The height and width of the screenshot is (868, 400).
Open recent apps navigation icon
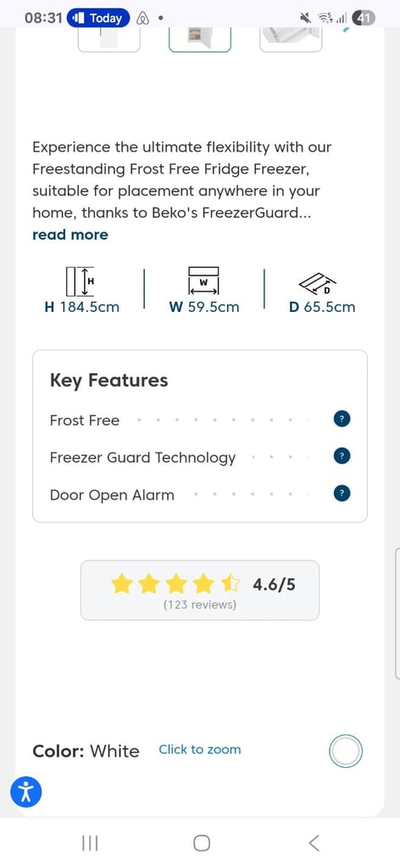tap(90, 843)
